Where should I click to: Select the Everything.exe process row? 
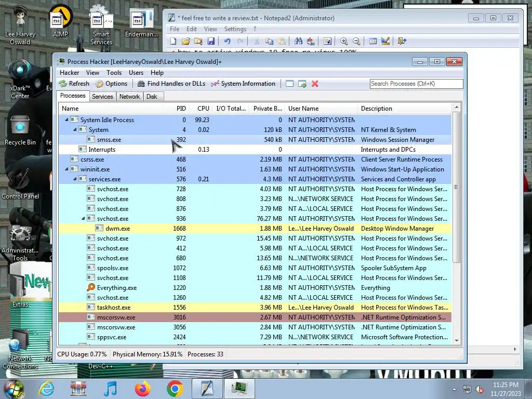(255, 288)
